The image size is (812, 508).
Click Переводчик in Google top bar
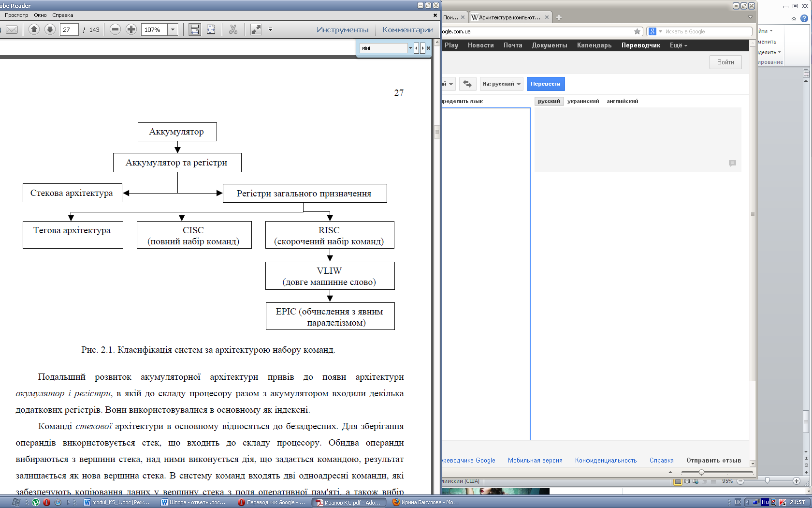tap(641, 45)
